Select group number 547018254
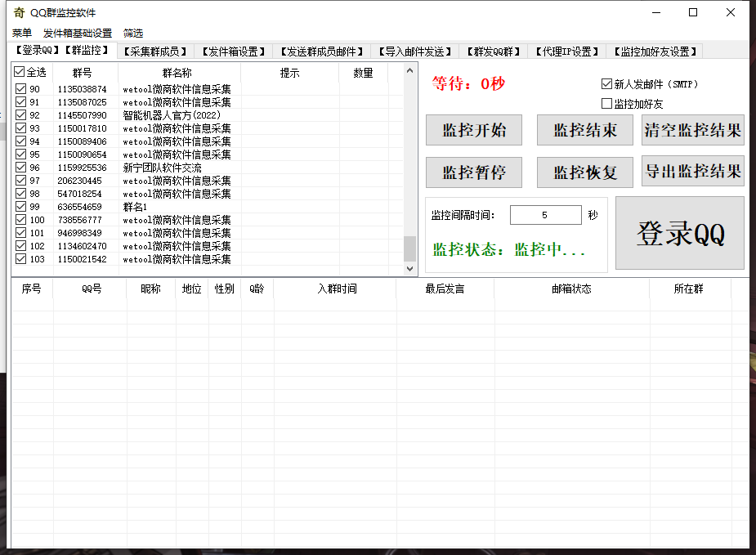756x555 pixels. click(79, 194)
